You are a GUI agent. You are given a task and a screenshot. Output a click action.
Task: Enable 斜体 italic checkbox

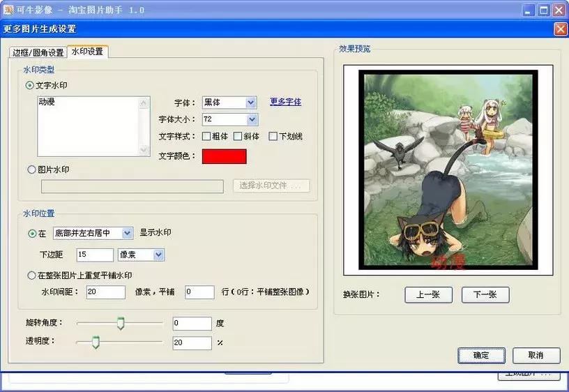click(238, 136)
